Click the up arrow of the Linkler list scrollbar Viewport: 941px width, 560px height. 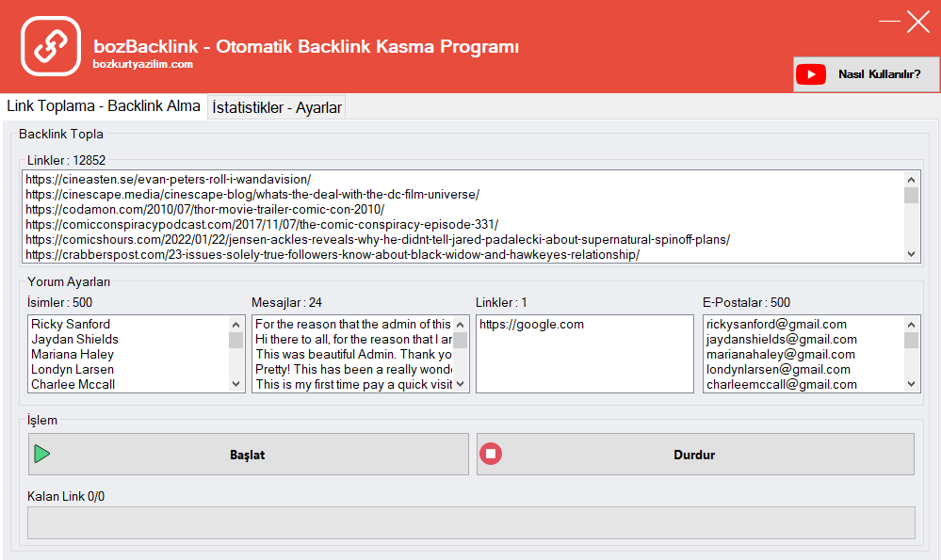[911, 179]
